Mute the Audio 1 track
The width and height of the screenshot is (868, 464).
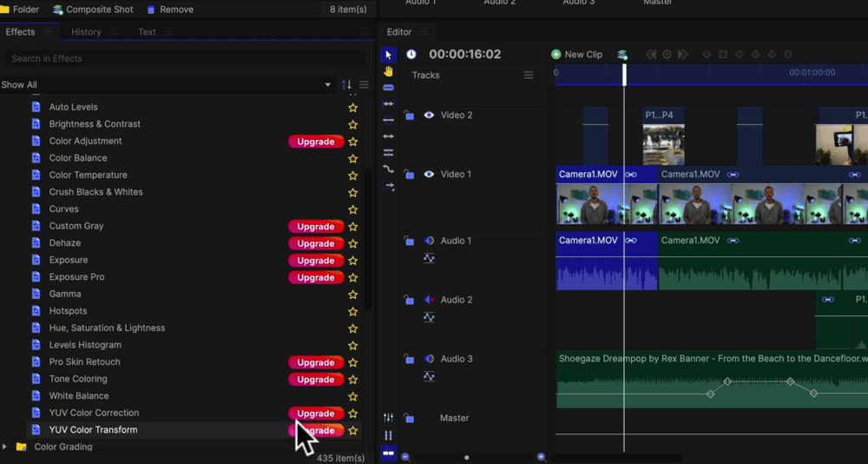[x=429, y=241]
